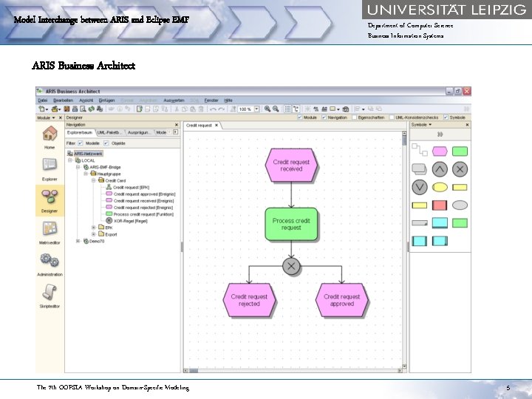Open the Fenster menu
The height and width of the screenshot is (399, 532).
pos(211,100)
